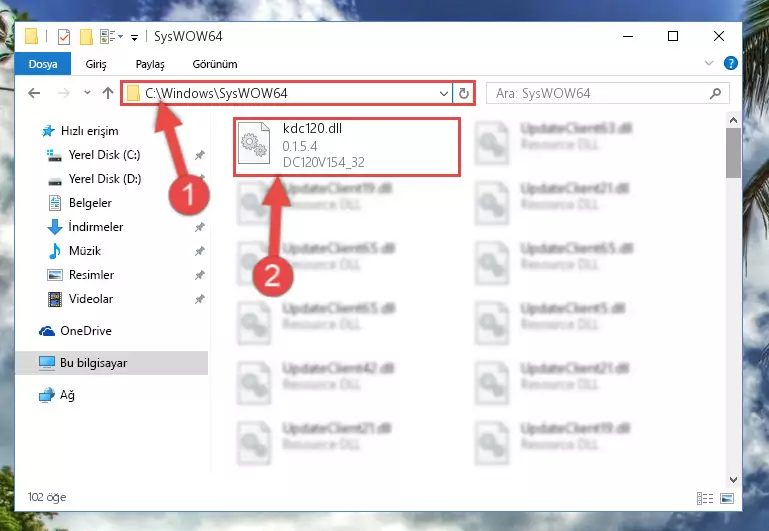Image resolution: width=769 pixels, height=531 pixels.
Task: Go up one folder level arrow
Action: point(108,93)
